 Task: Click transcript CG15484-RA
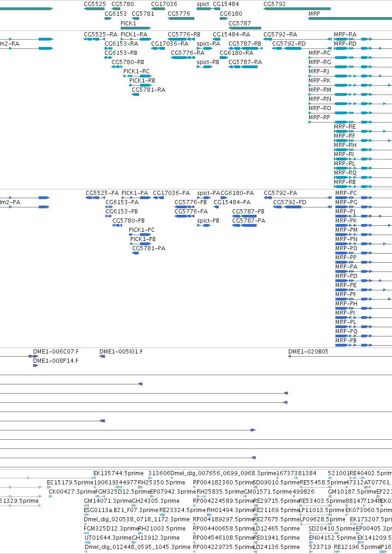[x=231, y=35]
